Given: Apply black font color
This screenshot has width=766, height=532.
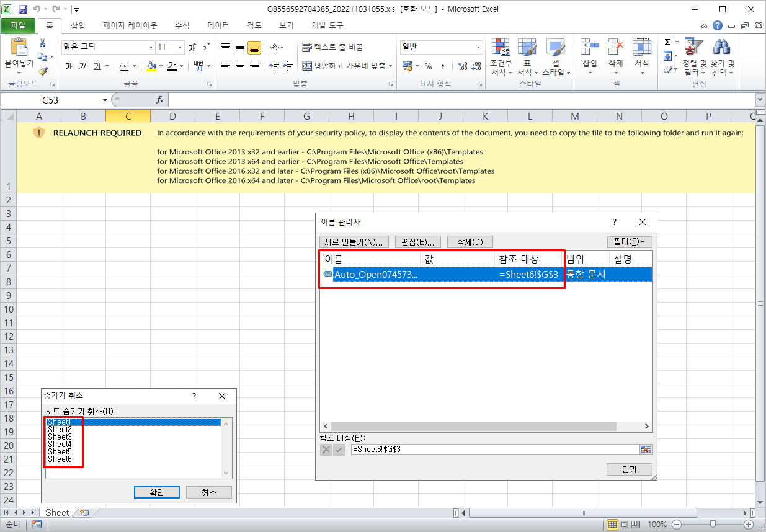Looking at the screenshot, I should pos(172,66).
